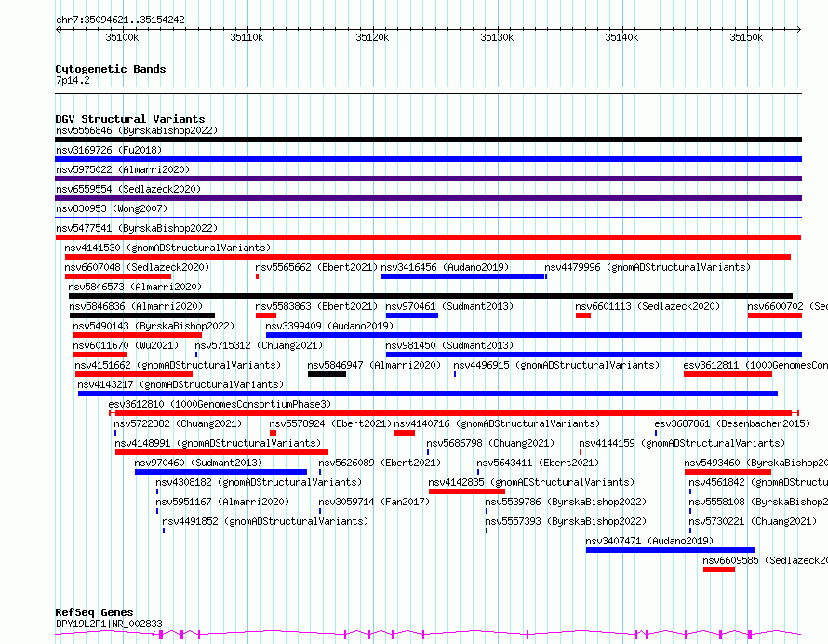Select the nsv4479996 gnomAD label
Image resolution: width=828 pixels, height=644 pixels.
(648, 267)
